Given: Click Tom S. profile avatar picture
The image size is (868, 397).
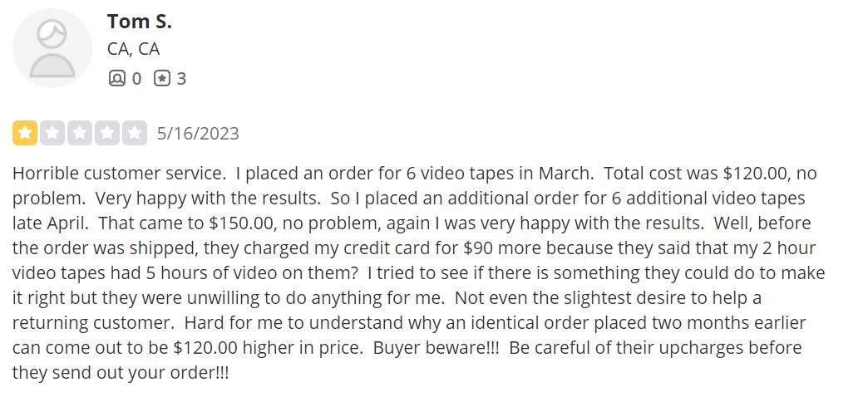Looking at the screenshot, I should pos(52,48).
